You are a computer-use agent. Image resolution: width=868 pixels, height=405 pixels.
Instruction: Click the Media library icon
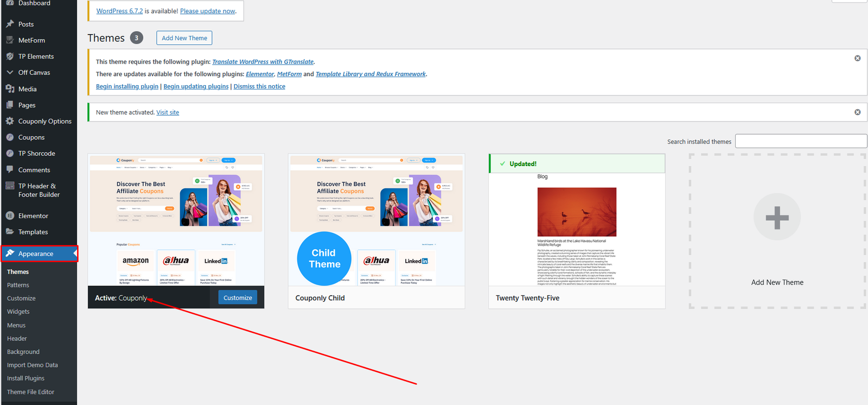(10, 89)
